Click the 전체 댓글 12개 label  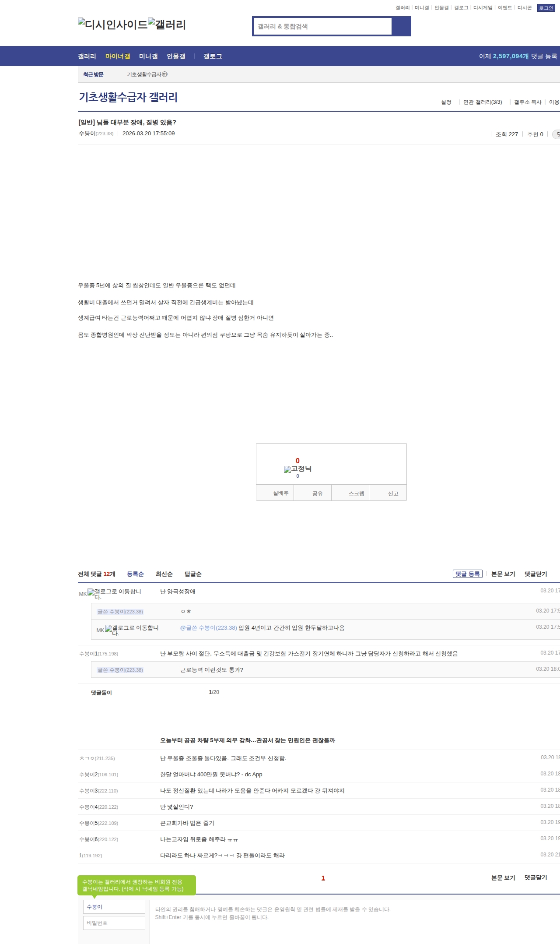tap(97, 574)
